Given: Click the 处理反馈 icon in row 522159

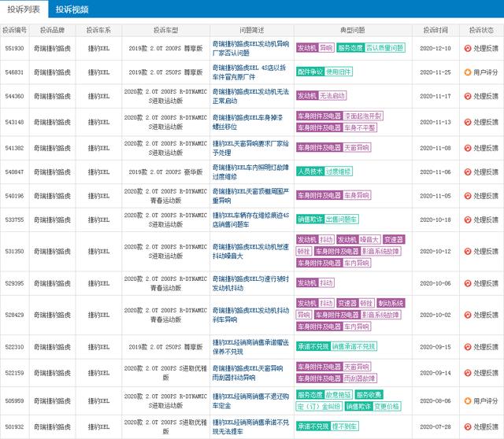Looking at the screenshot, I should pos(468,373).
